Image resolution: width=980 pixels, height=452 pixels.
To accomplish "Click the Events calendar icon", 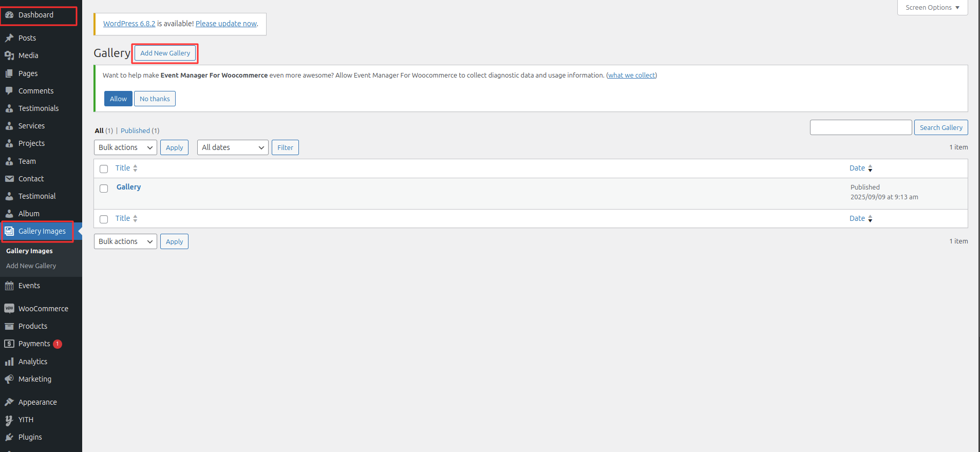I will pyautogui.click(x=9, y=286).
